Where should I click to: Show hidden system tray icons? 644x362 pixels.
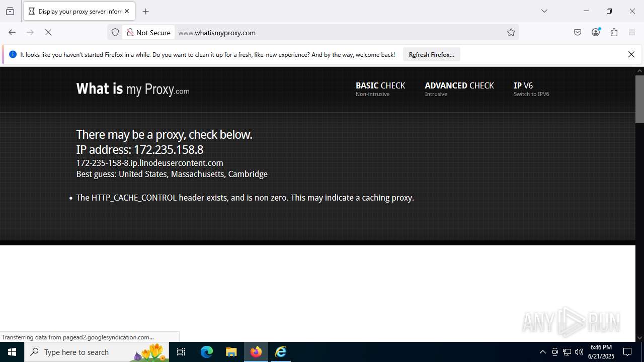pos(542,352)
